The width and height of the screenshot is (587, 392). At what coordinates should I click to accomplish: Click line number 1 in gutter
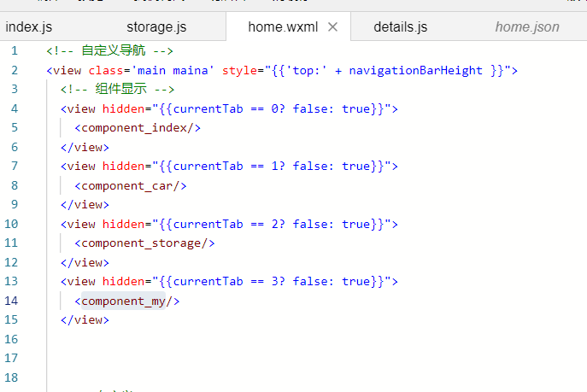15,51
